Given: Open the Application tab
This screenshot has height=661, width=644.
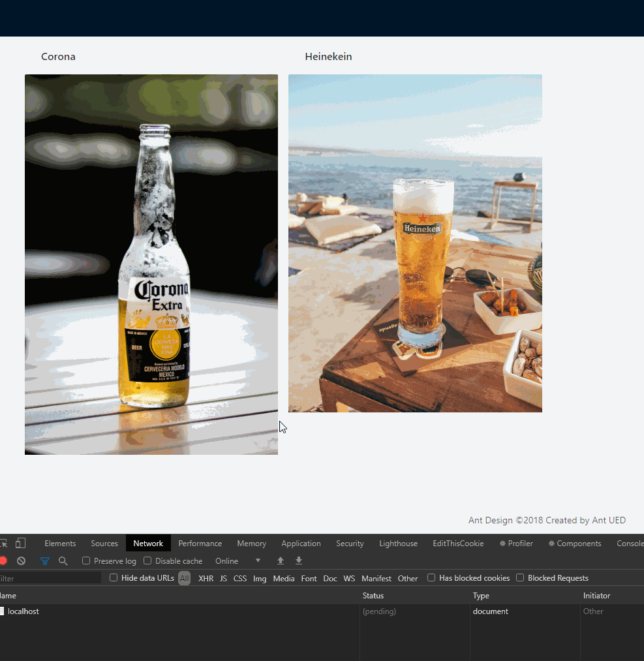Looking at the screenshot, I should click(301, 544).
